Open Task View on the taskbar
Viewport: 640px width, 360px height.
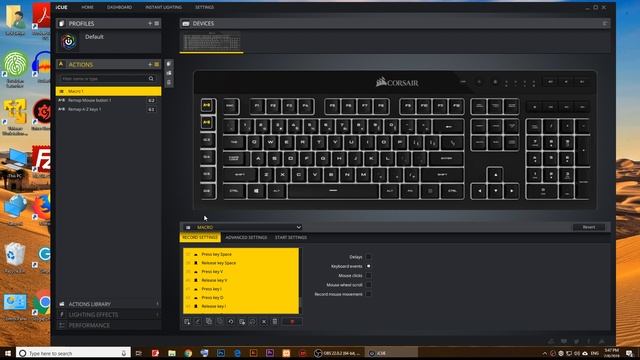coord(139,353)
